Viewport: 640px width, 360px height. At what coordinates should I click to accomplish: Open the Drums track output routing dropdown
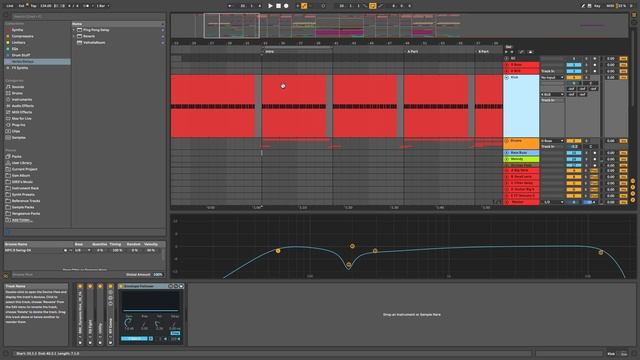click(553, 141)
